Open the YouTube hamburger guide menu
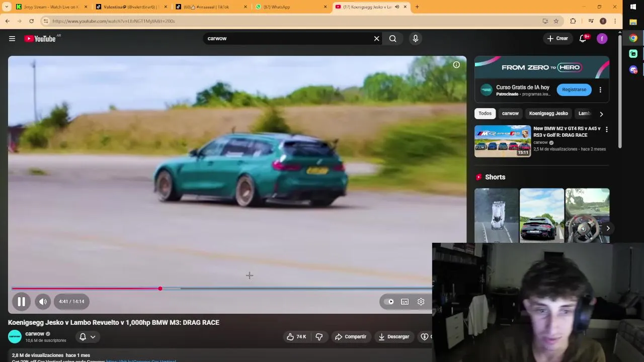The height and width of the screenshot is (362, 644). pyautogui.click(x=12, y=39)
